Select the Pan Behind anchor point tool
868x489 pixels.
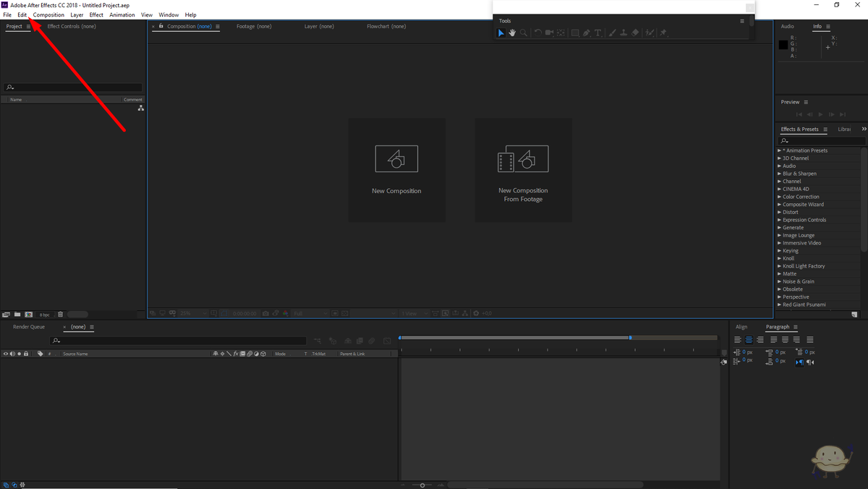561,33
